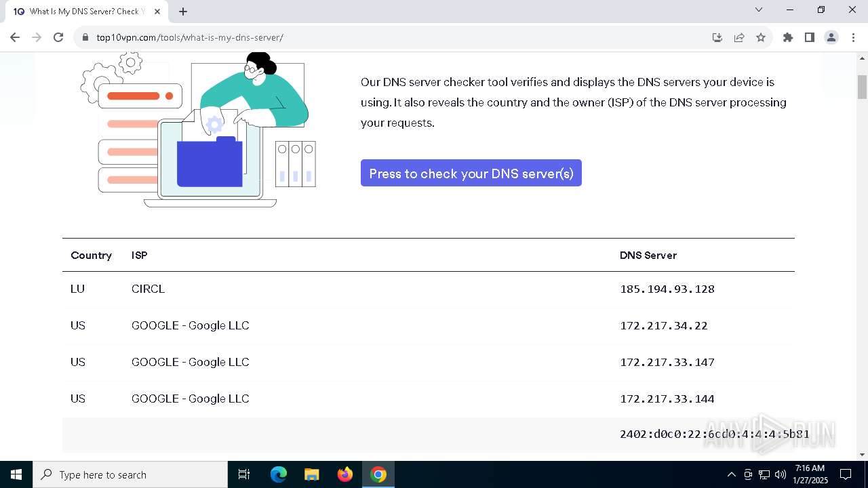Viewport: 868px width, 488px height.
Task: Expand the tab search chevron
Action: point(759,9)
